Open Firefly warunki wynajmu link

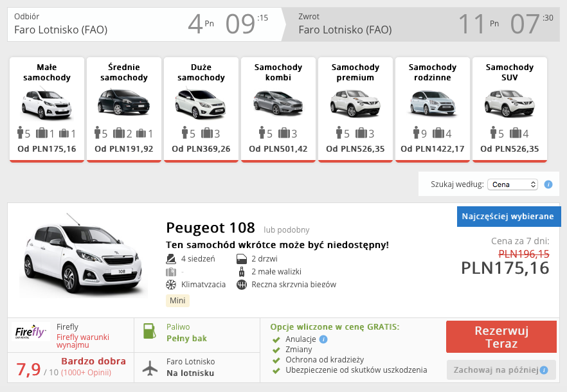click(83, 341)
